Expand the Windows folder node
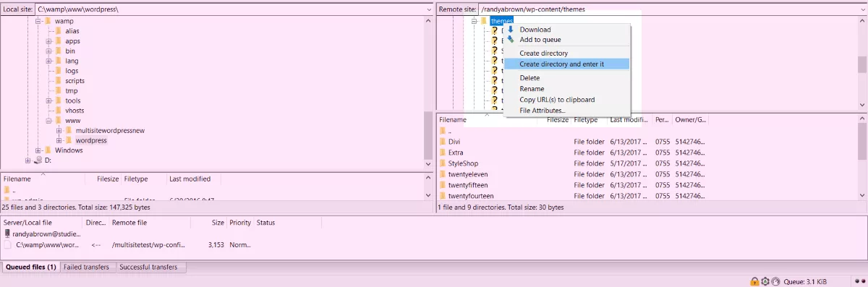This screenshot has width=868, height=287. (x=38, y=150)
